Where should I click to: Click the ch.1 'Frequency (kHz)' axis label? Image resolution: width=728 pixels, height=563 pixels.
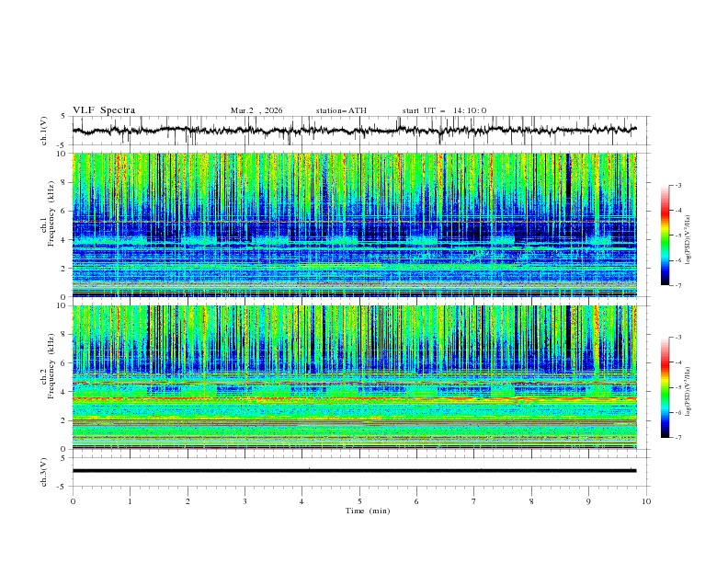point(51,214)
